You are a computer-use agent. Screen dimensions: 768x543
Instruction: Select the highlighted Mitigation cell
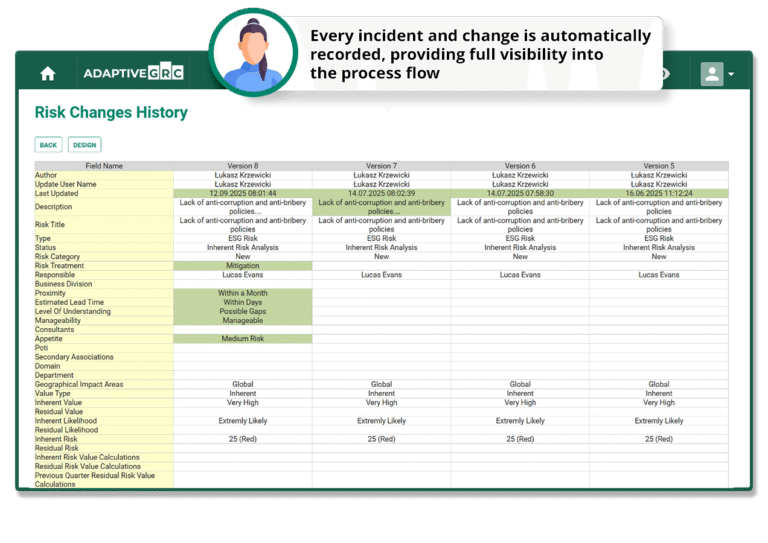pyautogui.click(x=242, y=266)
